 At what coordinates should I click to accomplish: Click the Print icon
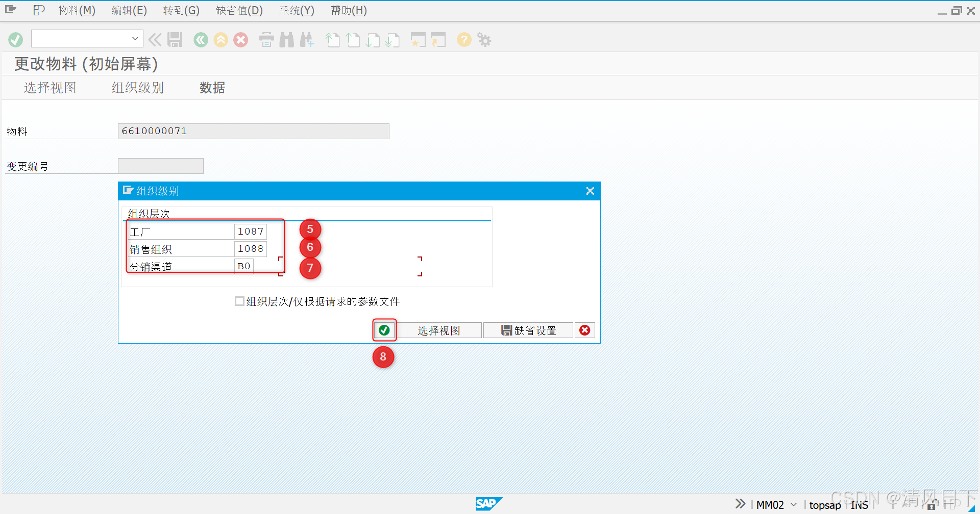(x=266, y=40)
